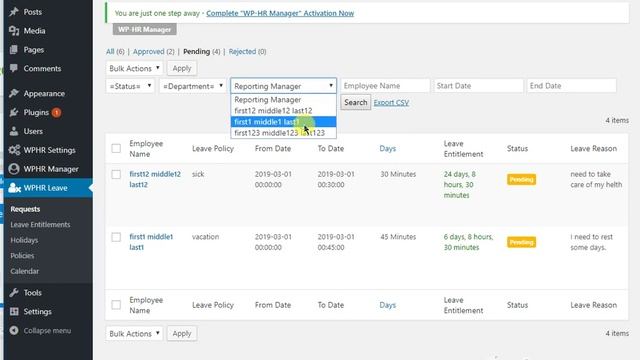Screen dimensions: 640x360
Task: Toggle select-all checkbox in table header
Action: pos(116,148)
